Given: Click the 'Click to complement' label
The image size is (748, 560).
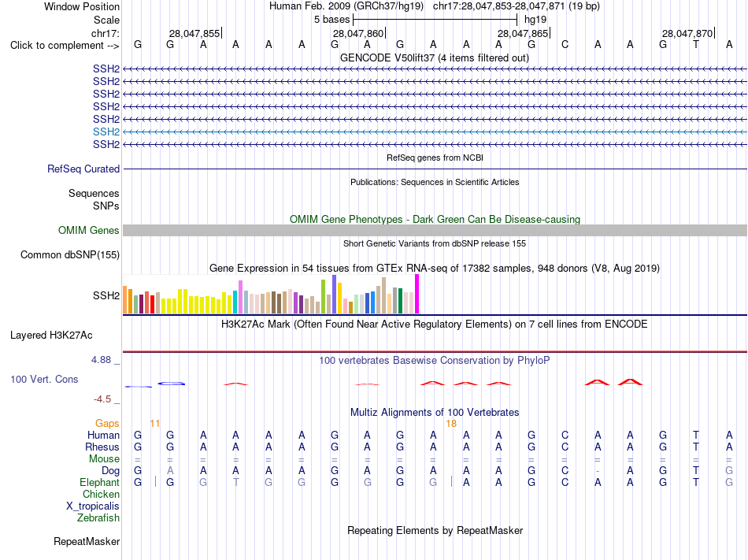Looking at the screenshot, I should point(65,46).
